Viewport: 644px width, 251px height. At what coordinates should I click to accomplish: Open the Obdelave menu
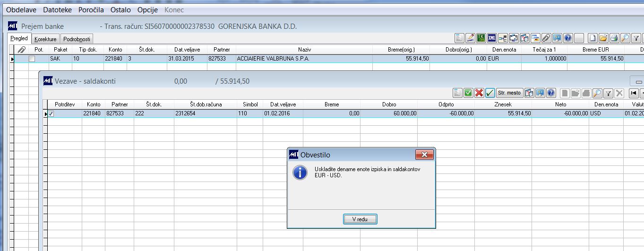(21, 10)
